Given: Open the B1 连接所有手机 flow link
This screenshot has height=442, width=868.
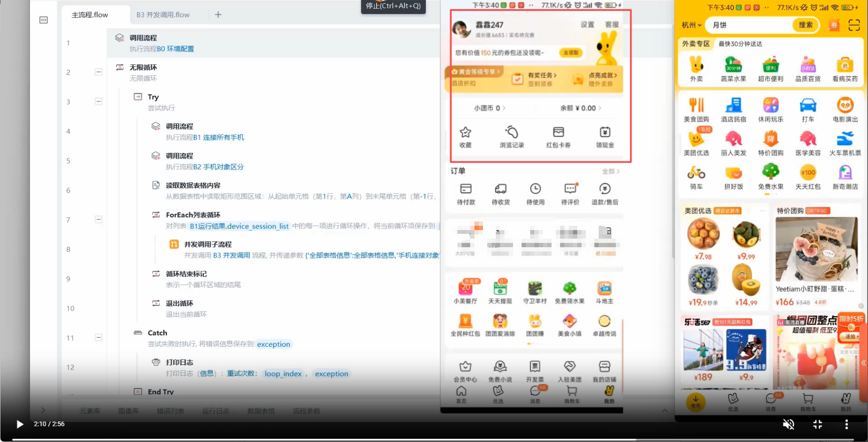Looking at the screenshot, I should coord(219,138).
